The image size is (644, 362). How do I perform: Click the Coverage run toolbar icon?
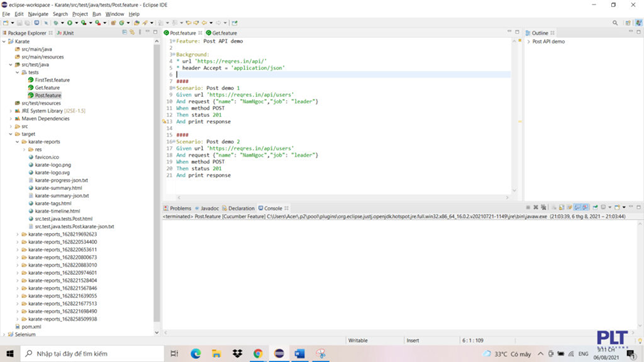point(84,23)
